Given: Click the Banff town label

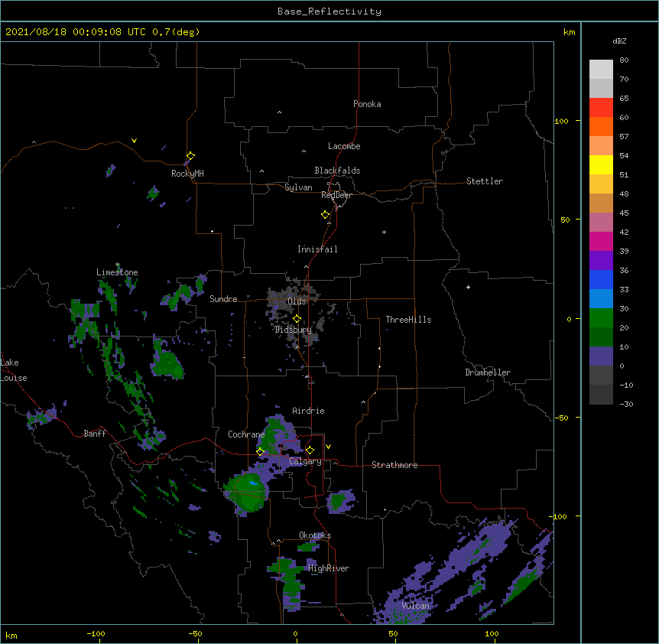Looking at the screenshot, I should click(x=95, y=434).
